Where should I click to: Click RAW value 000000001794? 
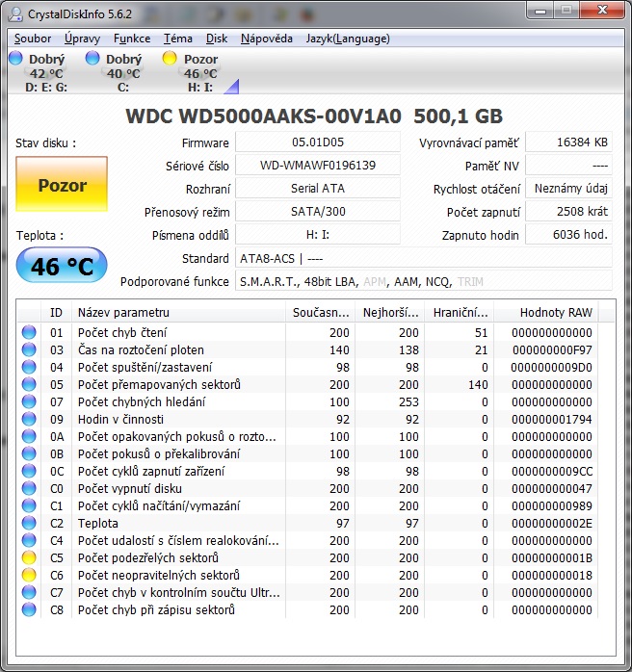(552, 419)
